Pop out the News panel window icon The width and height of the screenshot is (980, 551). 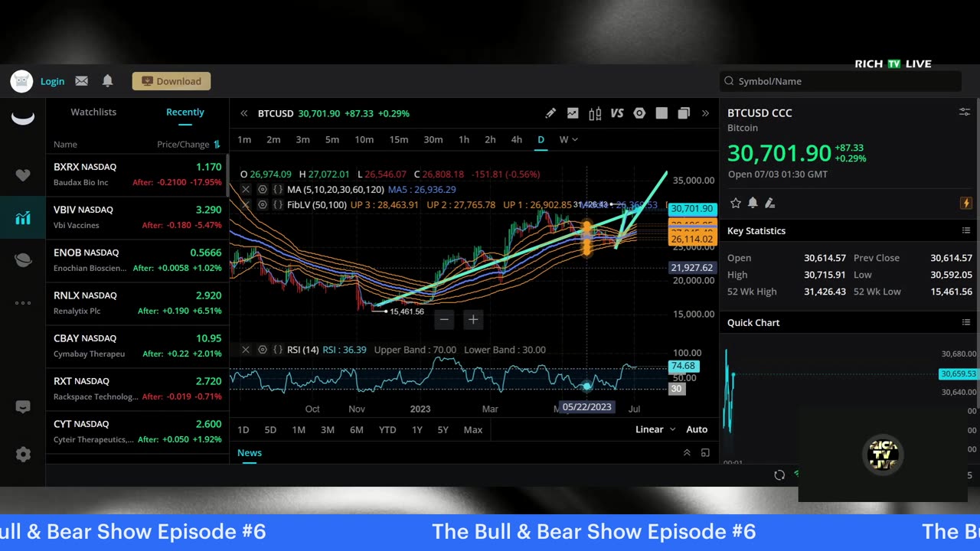705,453
